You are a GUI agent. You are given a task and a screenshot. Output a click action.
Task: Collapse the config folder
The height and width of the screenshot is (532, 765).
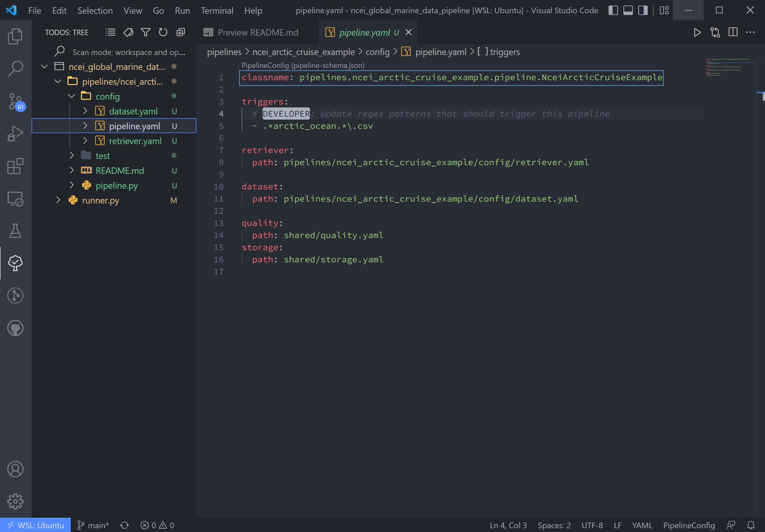click(x=71, y=96)
